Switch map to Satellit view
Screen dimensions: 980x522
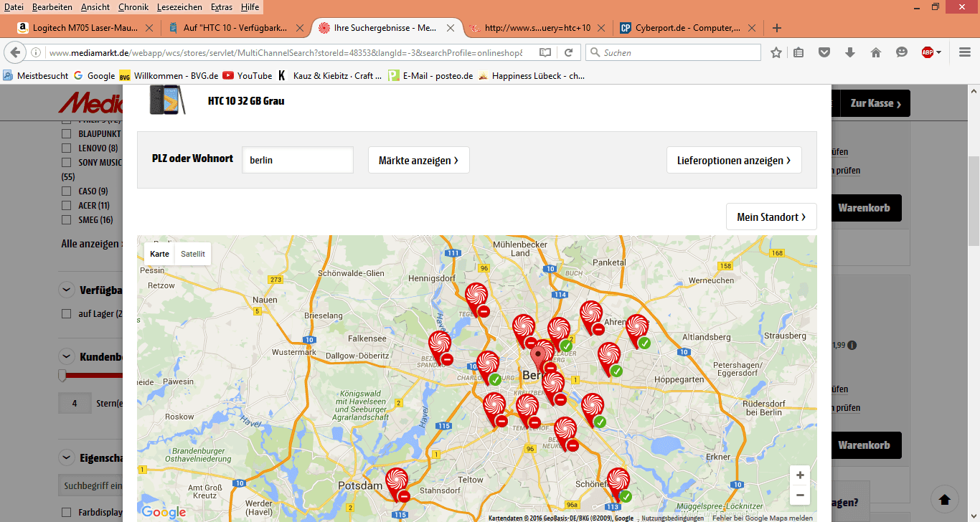coord(193,254)
